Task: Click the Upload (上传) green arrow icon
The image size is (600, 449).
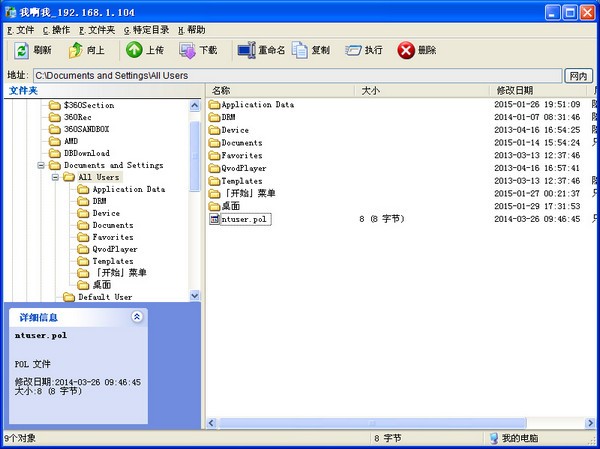Action: pyautogui.click(x=134, y=50)
